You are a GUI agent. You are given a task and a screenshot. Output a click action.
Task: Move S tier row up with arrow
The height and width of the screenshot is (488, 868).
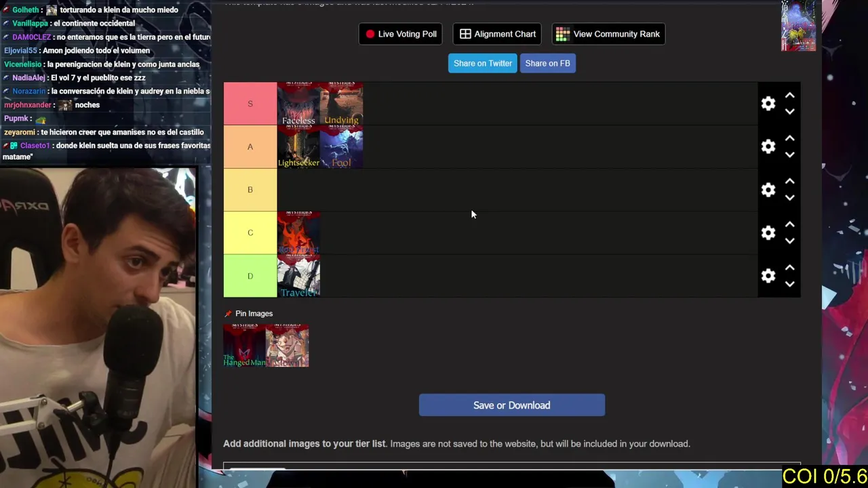pyautogui.click(x=789, y=96)
